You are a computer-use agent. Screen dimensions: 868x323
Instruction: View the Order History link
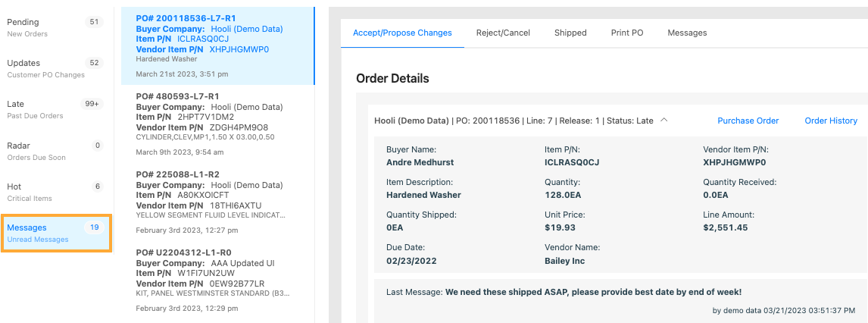[x=831, y=121]
